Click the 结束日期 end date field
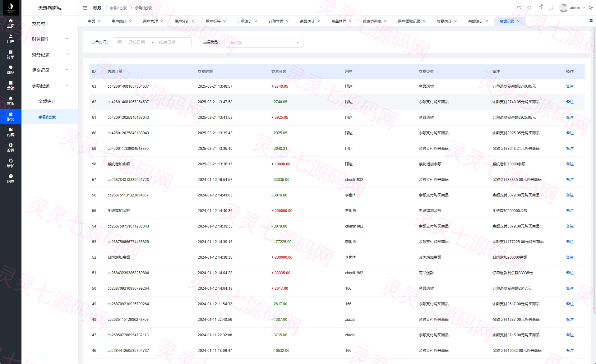The height and width of the screenshot is (364, 596). (167, 42)
